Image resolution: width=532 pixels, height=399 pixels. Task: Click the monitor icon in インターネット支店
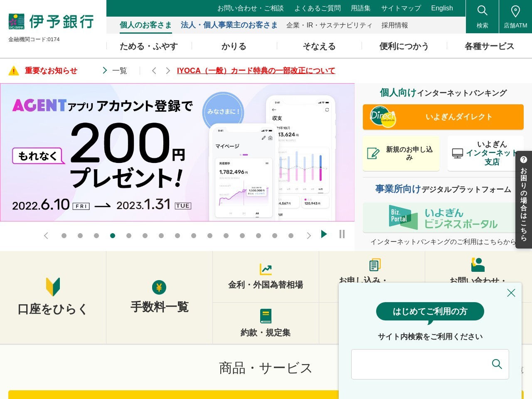pyautogui.click(x=458, y=153)
